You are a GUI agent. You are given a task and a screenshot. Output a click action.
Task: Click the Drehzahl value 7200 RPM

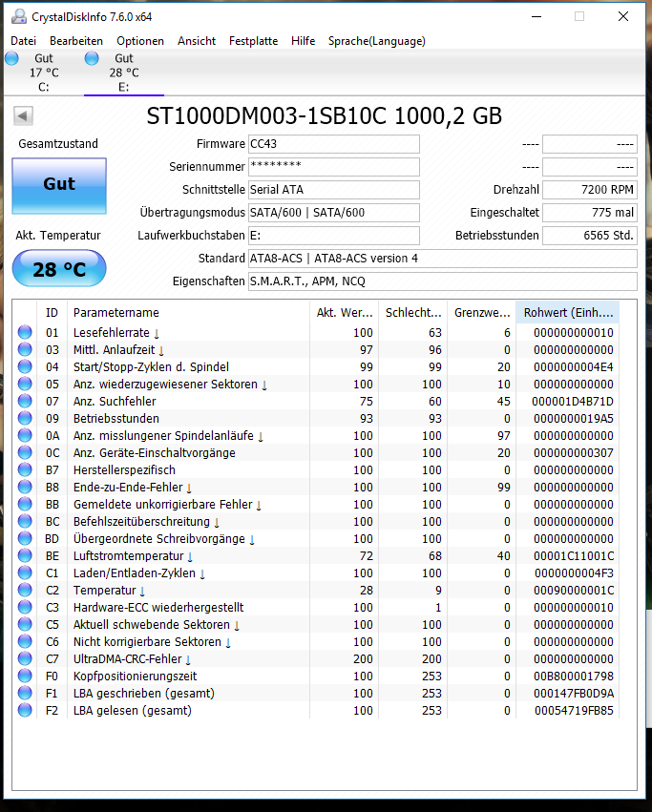point(590,190)
